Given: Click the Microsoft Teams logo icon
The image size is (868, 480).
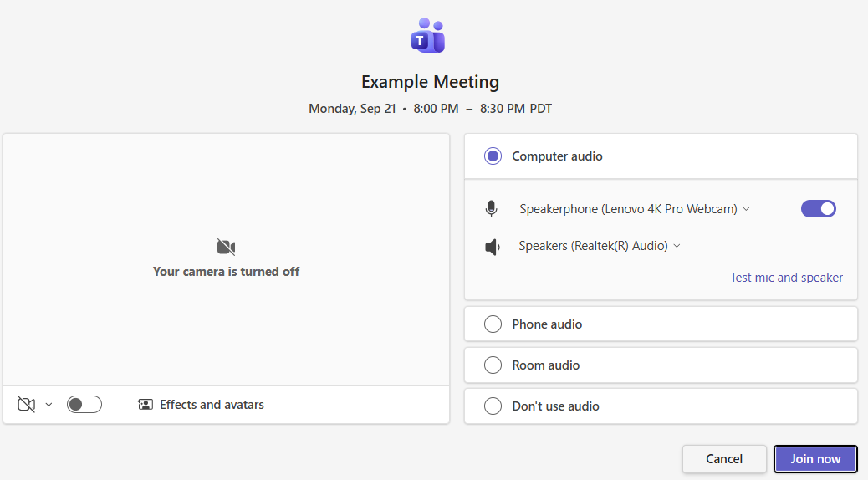Looking at the screenshot, I should (428, 35).
